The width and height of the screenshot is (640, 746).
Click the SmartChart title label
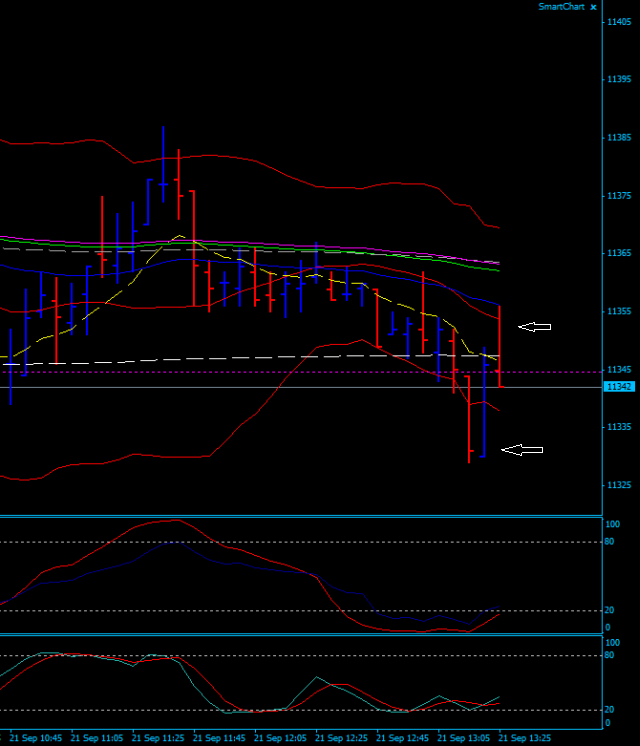[561, 7]
